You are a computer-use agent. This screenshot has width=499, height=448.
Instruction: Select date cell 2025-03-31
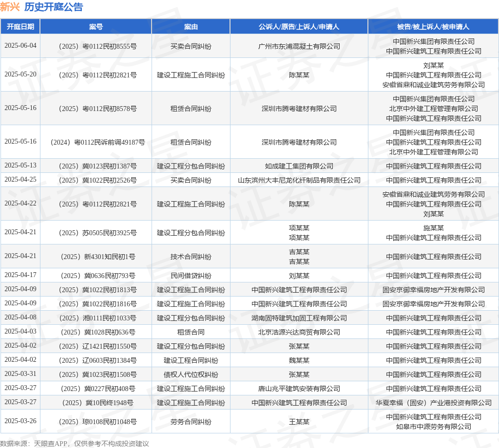[x=20, y=373]
